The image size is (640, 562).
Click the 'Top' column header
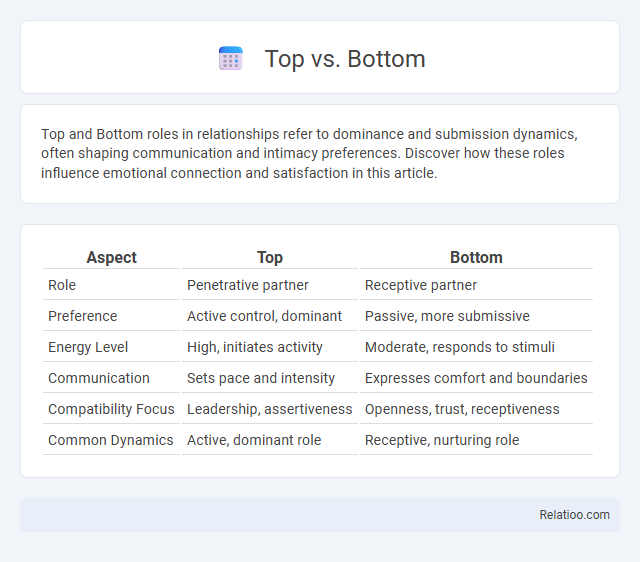(270, 258)
